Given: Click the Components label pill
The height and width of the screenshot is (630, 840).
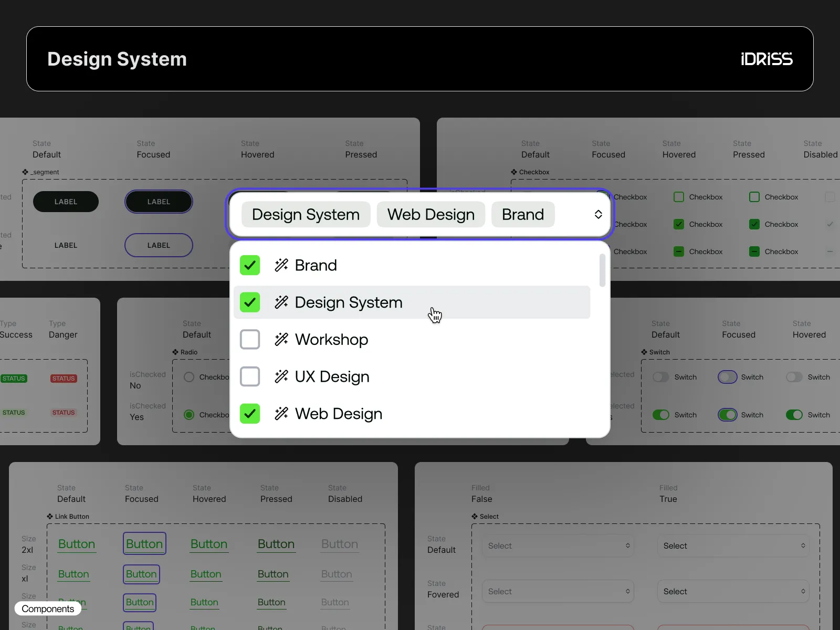Looking at the screenshot, I should pos(48,608).
